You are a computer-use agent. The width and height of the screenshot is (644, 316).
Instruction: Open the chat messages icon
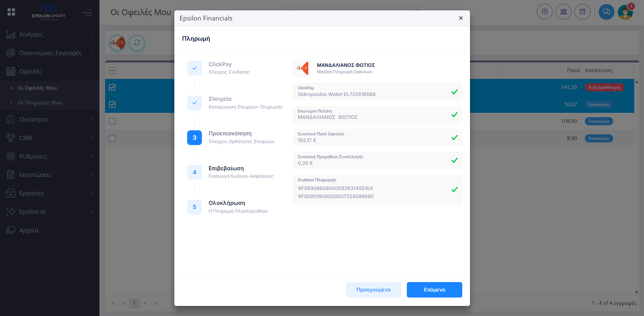(x=606, y=12)
